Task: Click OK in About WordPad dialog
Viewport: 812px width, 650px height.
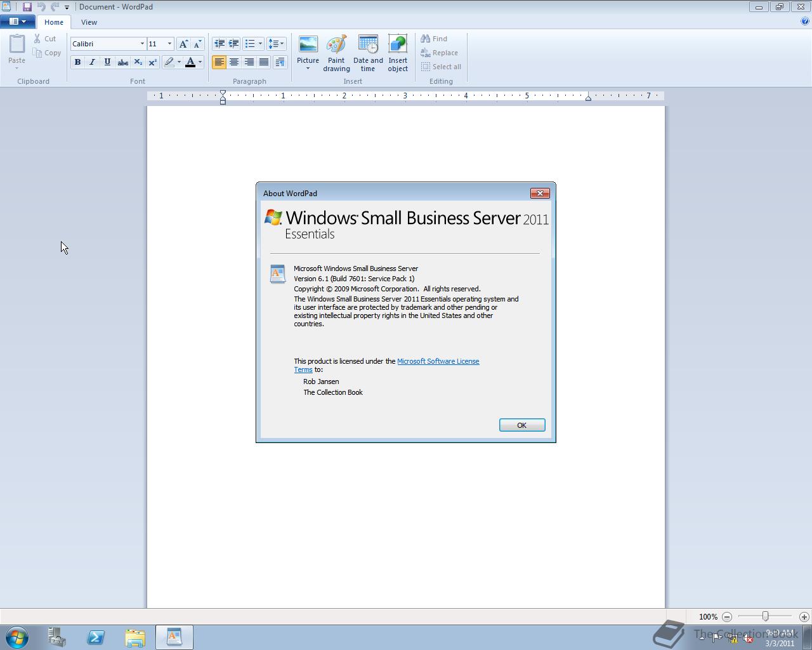Action: 522,425
